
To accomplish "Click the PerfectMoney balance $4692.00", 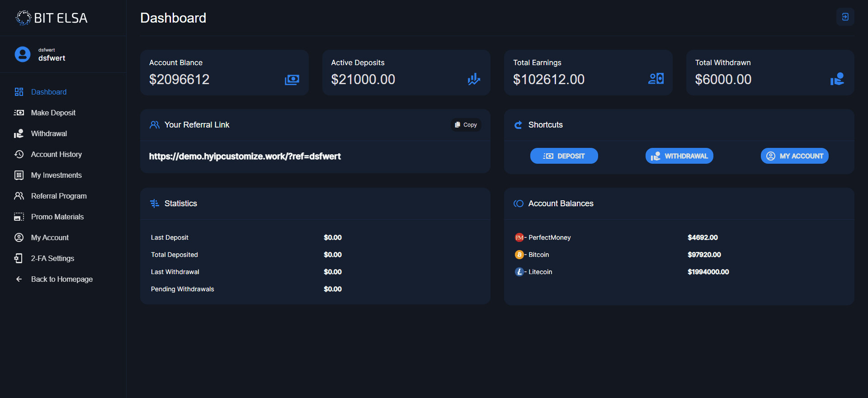I will (703, 237).
